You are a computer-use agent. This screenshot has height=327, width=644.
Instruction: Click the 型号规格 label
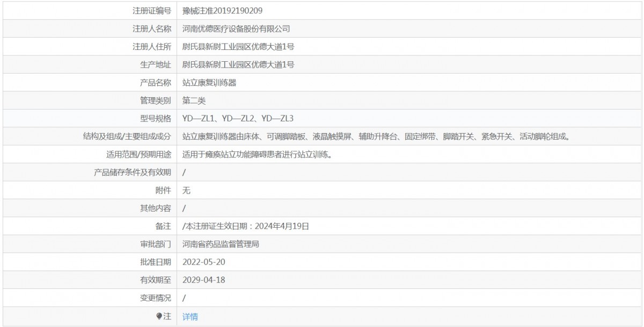[x=156, y=119]
